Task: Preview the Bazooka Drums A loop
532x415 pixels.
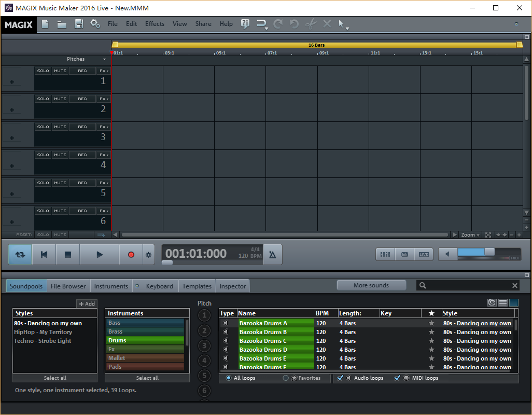Action: click(x=226, y=323)
